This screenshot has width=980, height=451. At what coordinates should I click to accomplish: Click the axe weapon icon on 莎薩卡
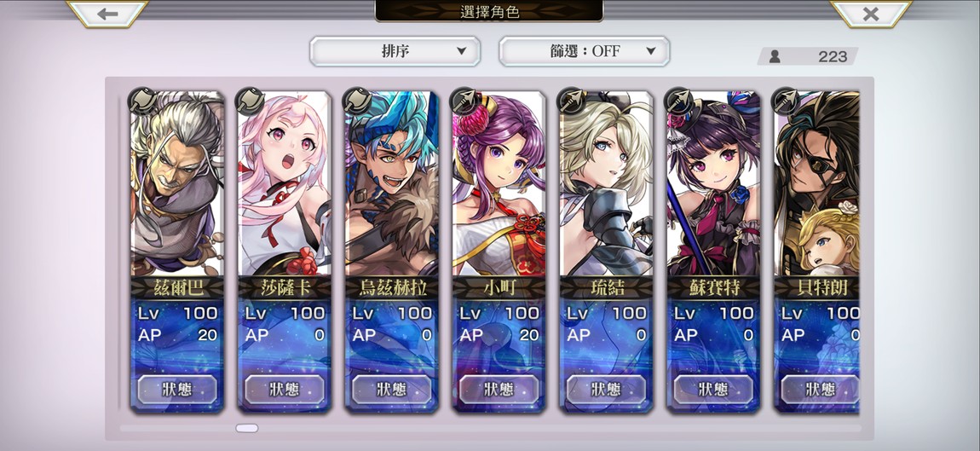[x=250, y=101]
